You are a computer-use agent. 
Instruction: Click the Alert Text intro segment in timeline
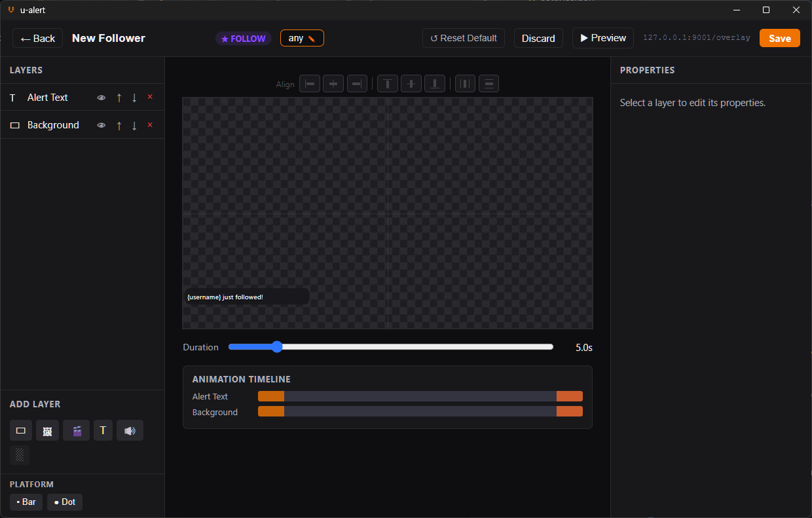click(271, 396)
